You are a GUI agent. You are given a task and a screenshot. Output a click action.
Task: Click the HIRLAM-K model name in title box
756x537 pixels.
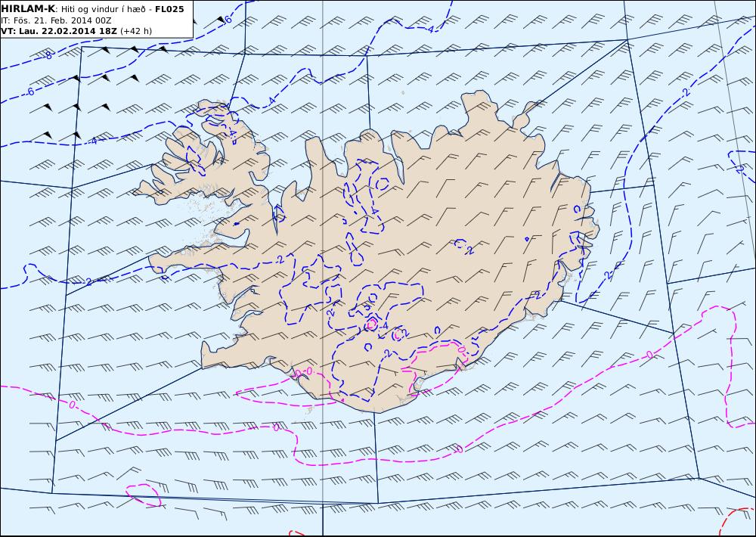[28, 9]
